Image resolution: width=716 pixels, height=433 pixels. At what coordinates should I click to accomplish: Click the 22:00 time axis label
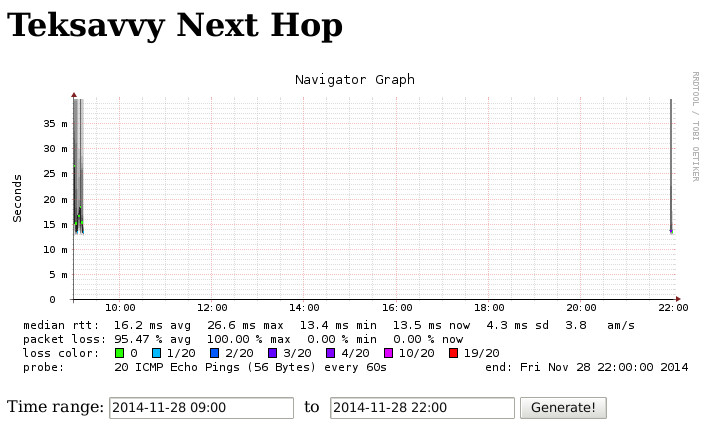tap(673, 308)
